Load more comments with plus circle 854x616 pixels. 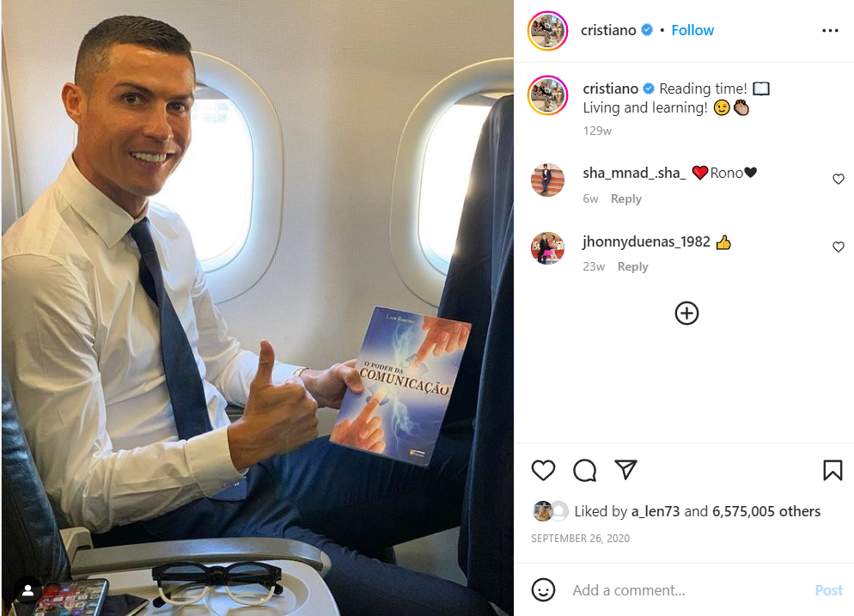pyautogui.click(x=686, y=314)
